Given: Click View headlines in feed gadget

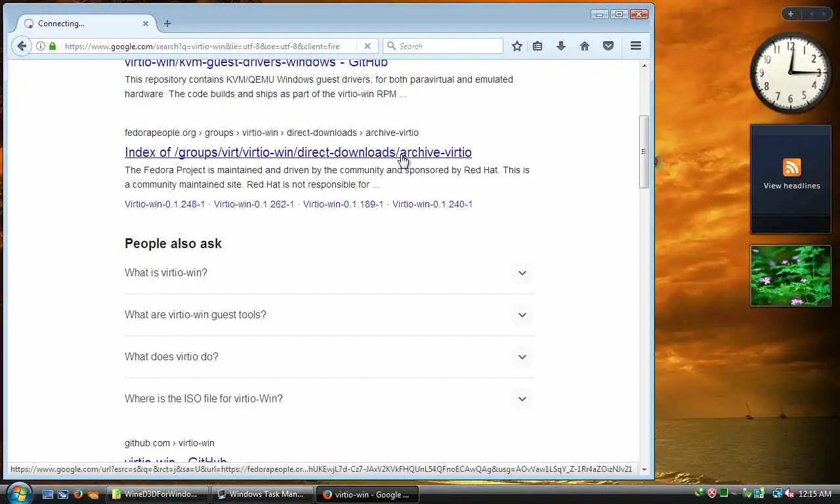Looking at the screenshot, I should click(x=791, y=186).
